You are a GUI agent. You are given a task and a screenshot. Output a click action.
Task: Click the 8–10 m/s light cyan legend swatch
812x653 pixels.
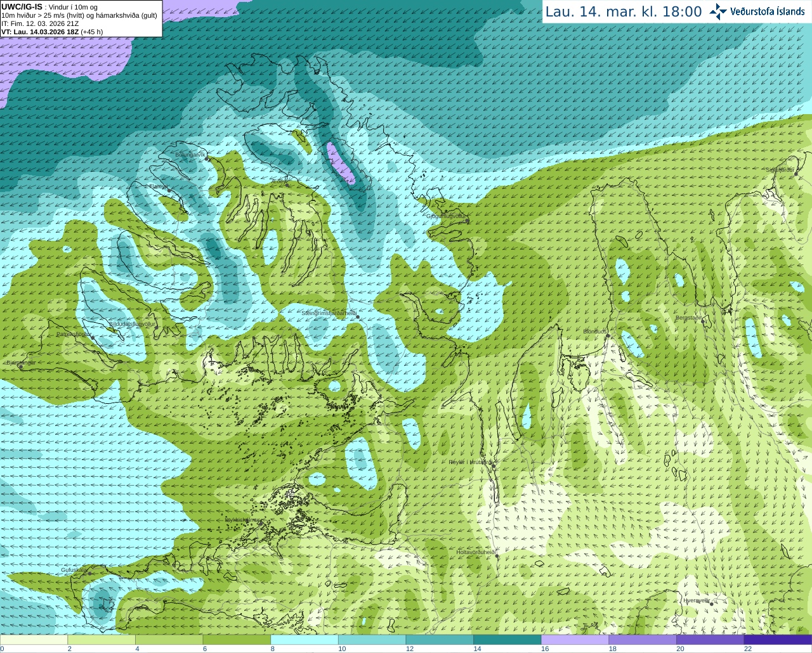304,640
